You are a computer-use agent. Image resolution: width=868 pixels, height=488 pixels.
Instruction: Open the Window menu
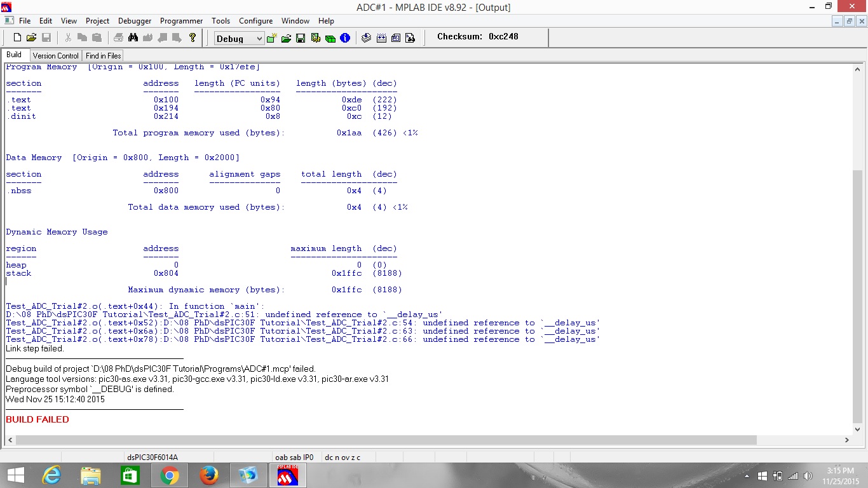pos(295,21)
